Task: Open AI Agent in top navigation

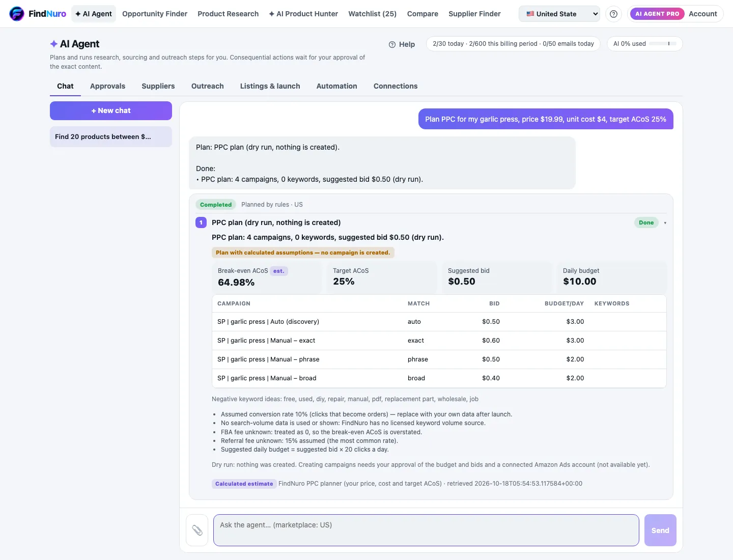Action: coord(94,14)
